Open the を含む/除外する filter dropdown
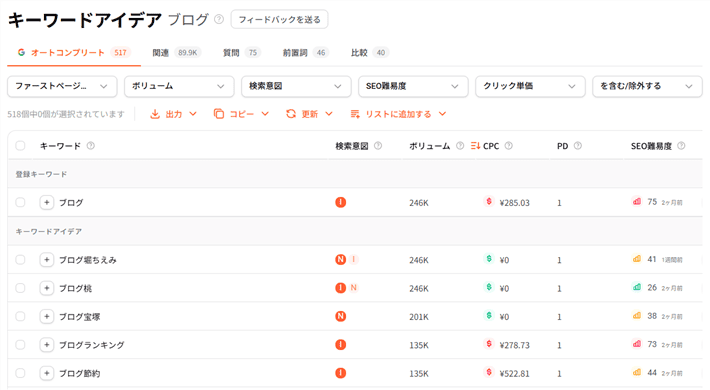This screenshot has width=710, height=390. click(x=648, y=87)
